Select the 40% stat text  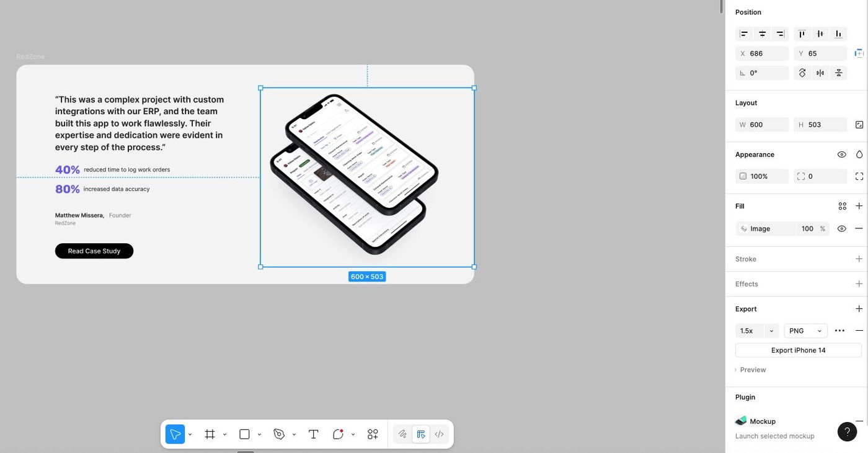(x=68, y=169)
